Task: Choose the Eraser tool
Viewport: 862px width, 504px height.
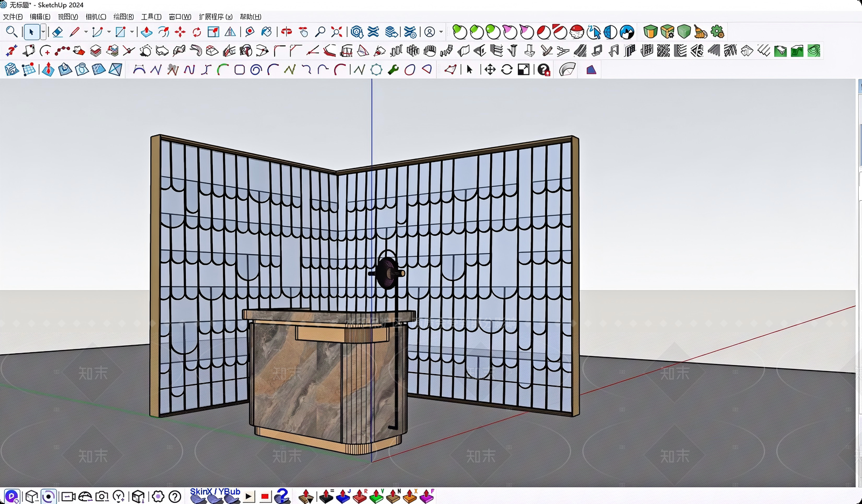Action: [57, 32]
